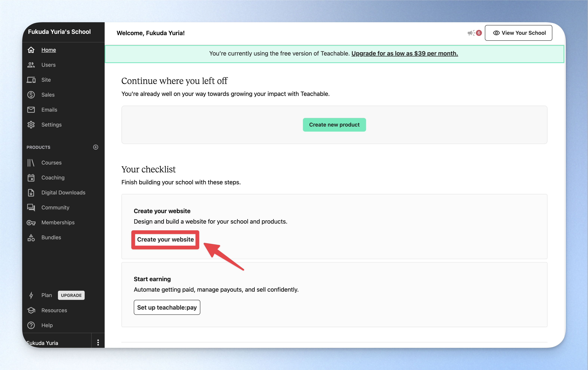Click the Help question mark icon
Viewport: 588px width, 370px height.
pos(31,325)
